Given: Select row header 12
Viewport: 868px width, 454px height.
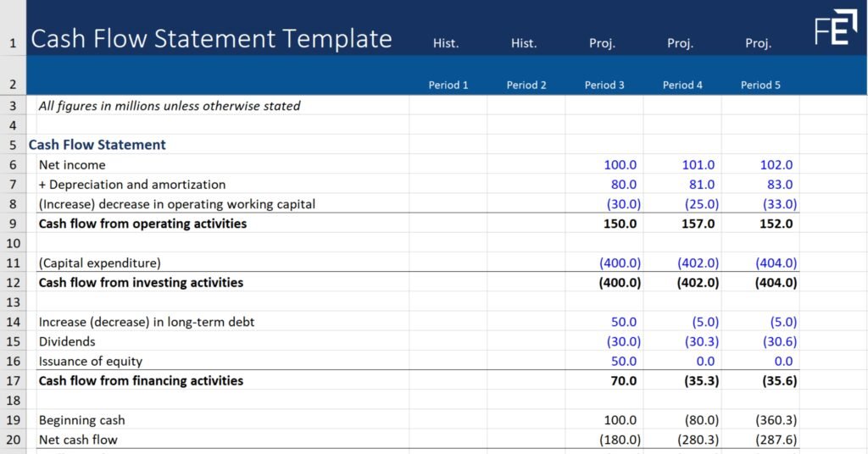Looking at the screenshot, I should point(13,283).
